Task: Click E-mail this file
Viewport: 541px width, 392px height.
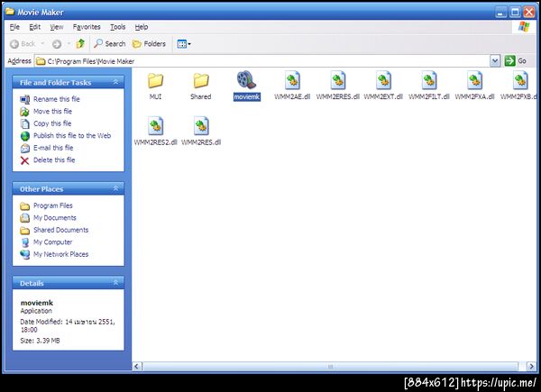Action: (53, 148)
